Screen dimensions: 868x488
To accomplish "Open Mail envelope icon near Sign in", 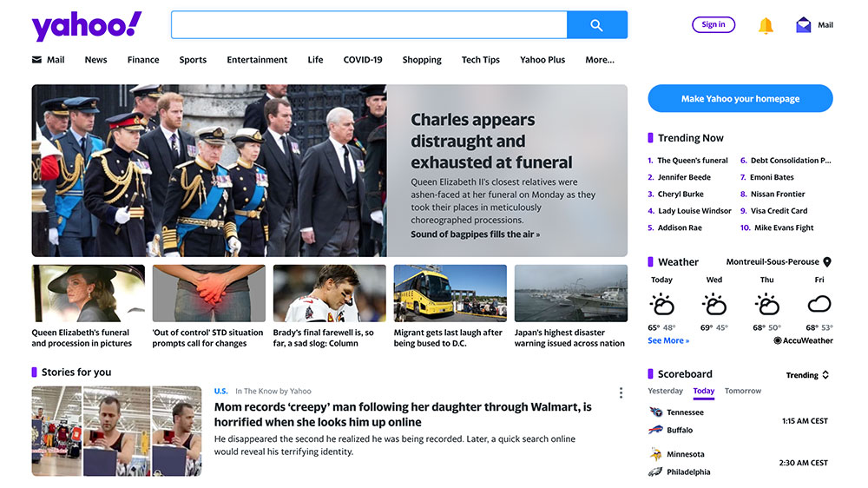I will 803,25.
